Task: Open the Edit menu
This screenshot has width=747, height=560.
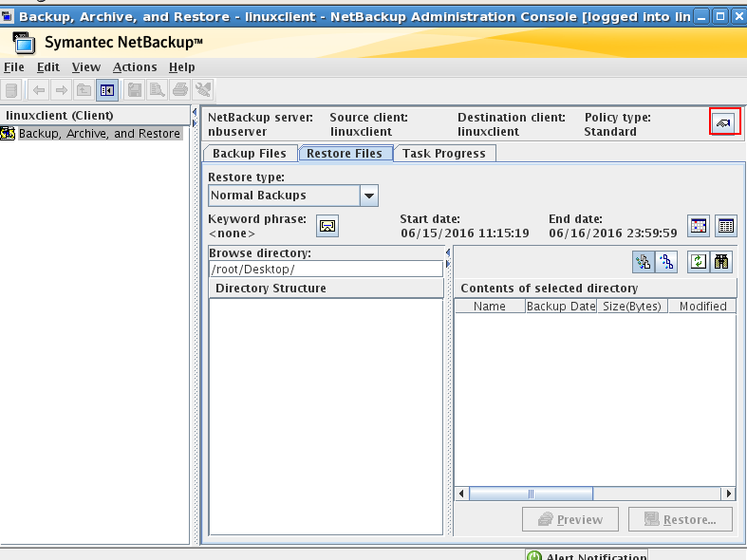Action: click(48, 67)
